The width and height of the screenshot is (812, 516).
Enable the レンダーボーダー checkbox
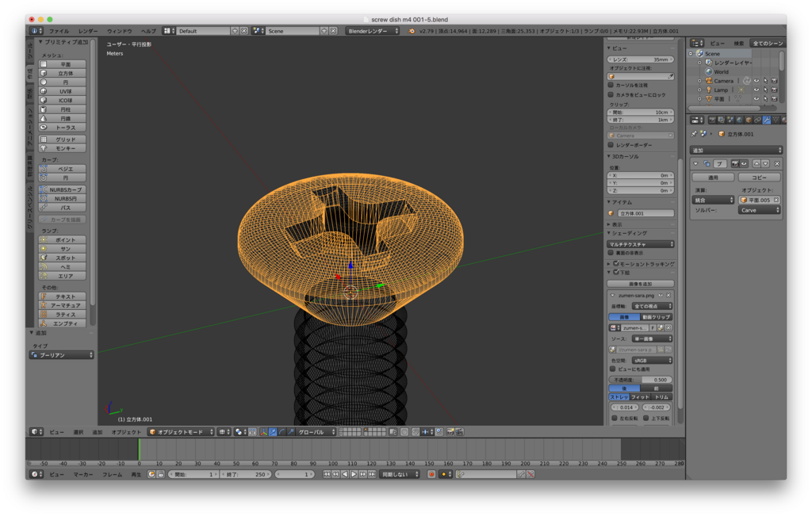611,145
